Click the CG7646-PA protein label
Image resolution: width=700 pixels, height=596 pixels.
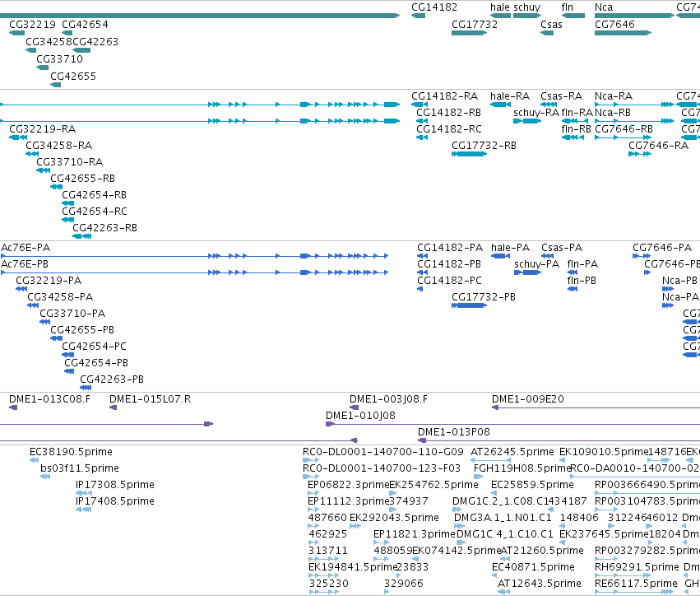click(x=662, y=248)
